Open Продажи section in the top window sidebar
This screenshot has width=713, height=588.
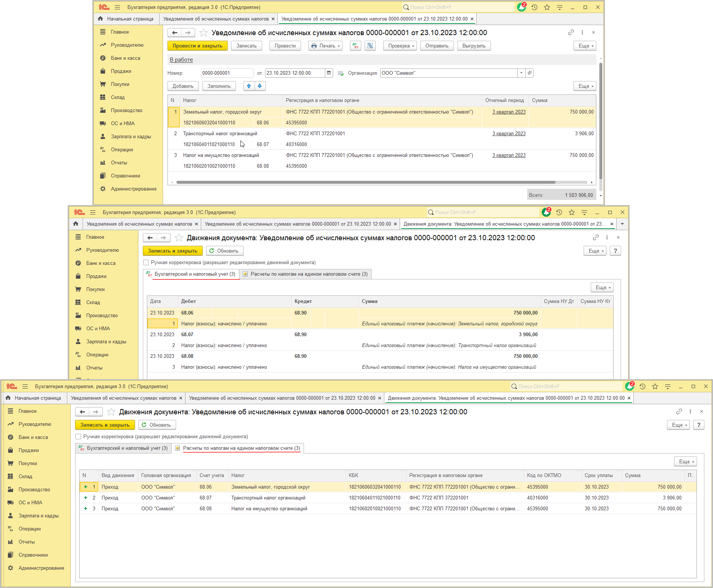(121, 71)
